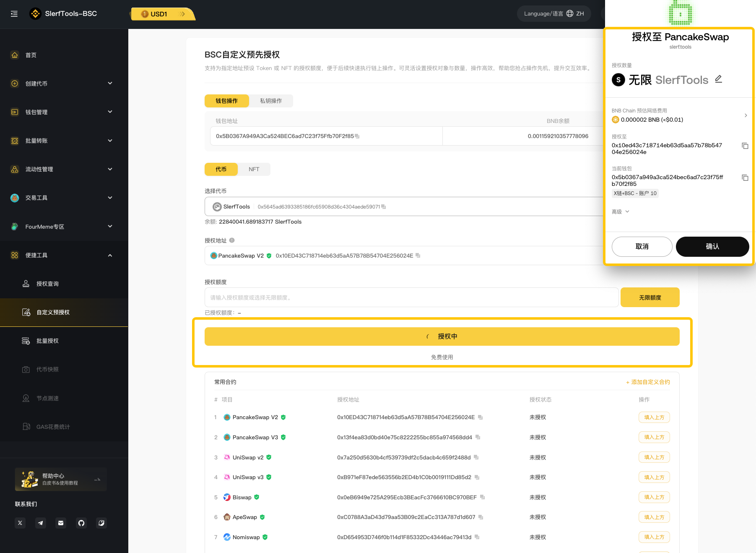Click the info icon beside 授权地址
The width and height of the screenshot is (756, 553).
pyautogui.click(x=232, y=240)
